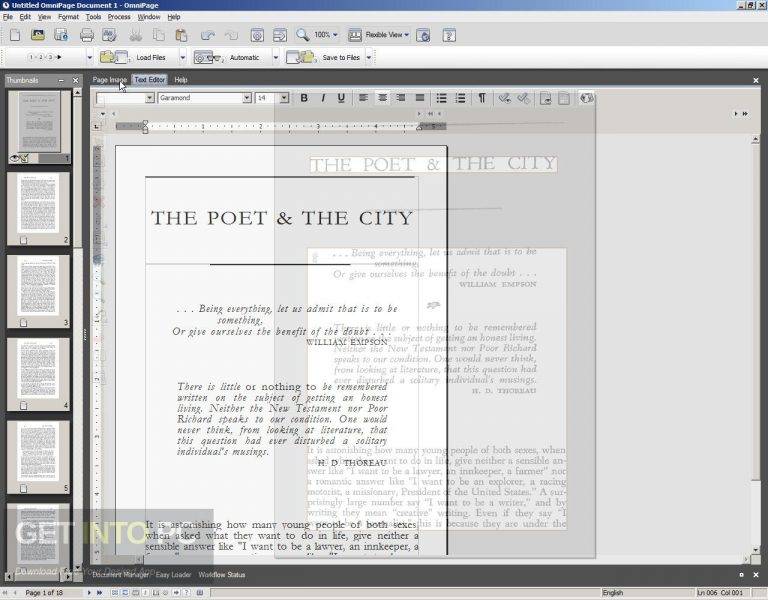Open the Process menu
Screen dimensions: 768x600
click(119, 17)
